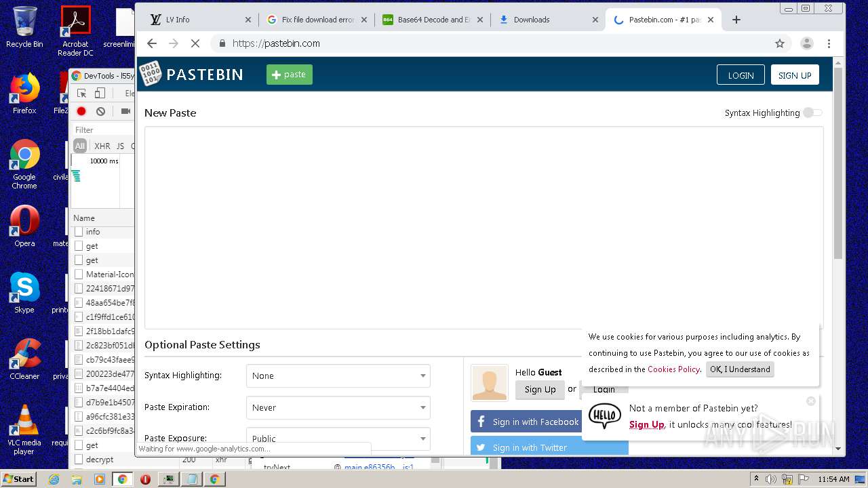
Task: Click in the New Paste text area
Action: pos(484,228)
